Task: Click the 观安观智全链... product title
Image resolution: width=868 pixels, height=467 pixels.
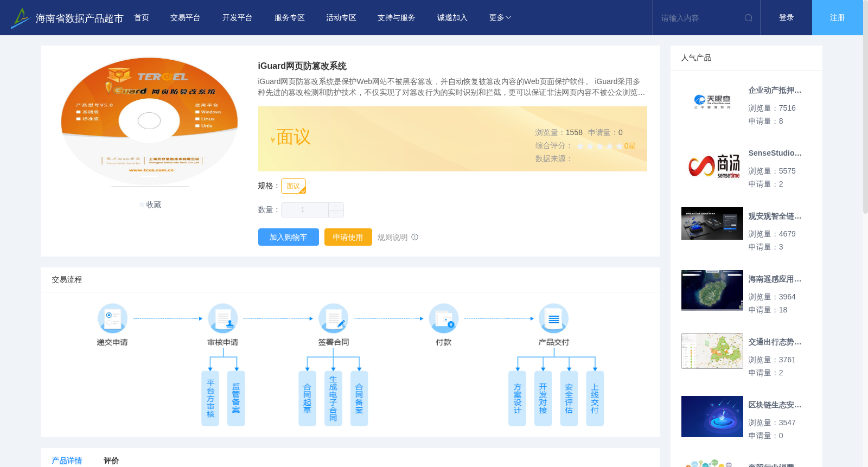Action: coord(775,216)
